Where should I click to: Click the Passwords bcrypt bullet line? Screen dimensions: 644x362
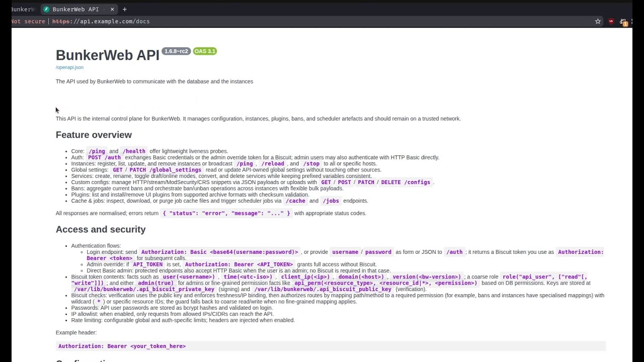pos(172,308)
